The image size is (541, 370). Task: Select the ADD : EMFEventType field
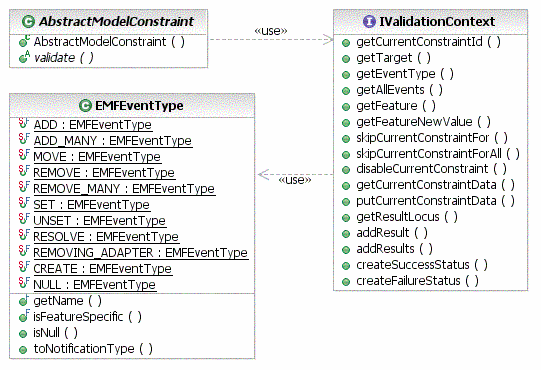pos(92,125)
